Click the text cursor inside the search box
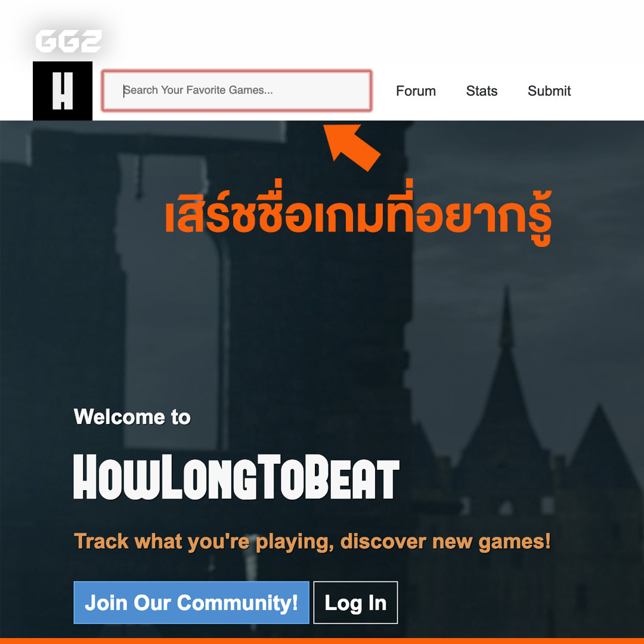The image size is (644, 644). 123,91
